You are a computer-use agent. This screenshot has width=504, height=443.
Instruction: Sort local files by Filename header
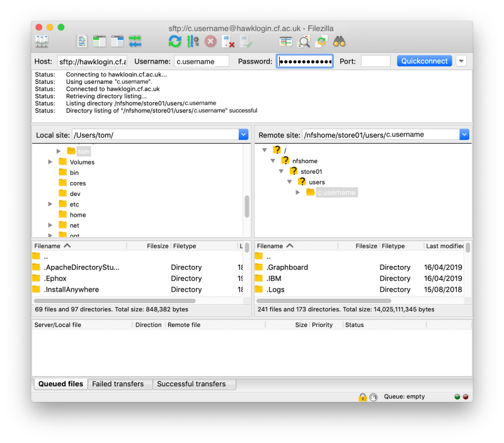tap(79, 246)
